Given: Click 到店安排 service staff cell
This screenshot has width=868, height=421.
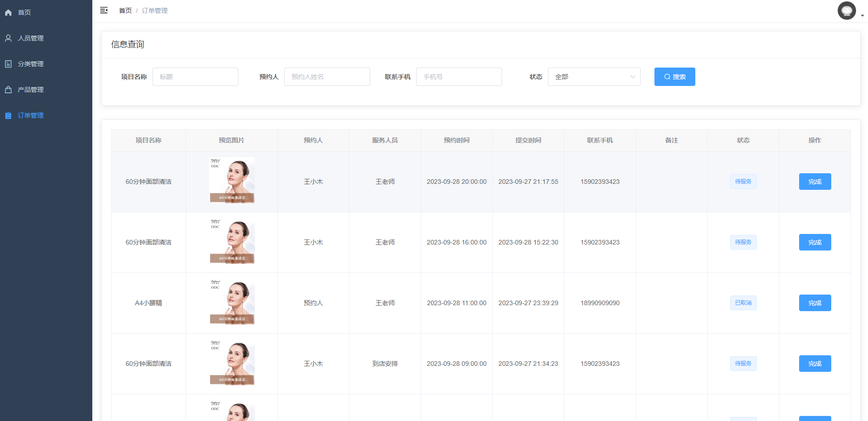Looking at the screenshot, I should 385,364.
